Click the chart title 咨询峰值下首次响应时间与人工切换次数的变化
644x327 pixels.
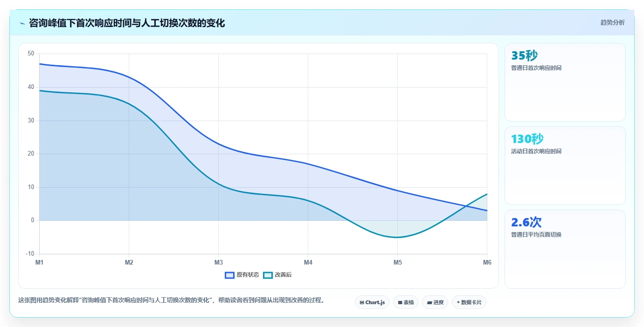tap(127, 23)
